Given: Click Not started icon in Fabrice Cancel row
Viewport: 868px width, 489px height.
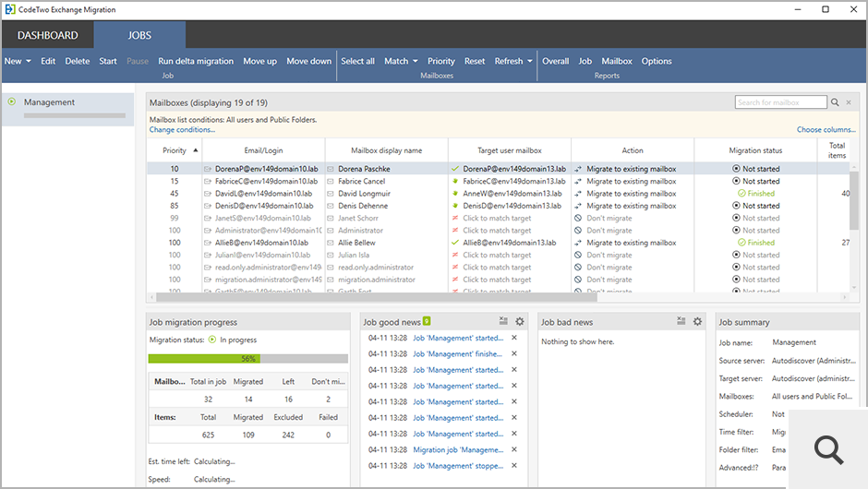Looking at the screenshot, I should click(x=736, y=181).
